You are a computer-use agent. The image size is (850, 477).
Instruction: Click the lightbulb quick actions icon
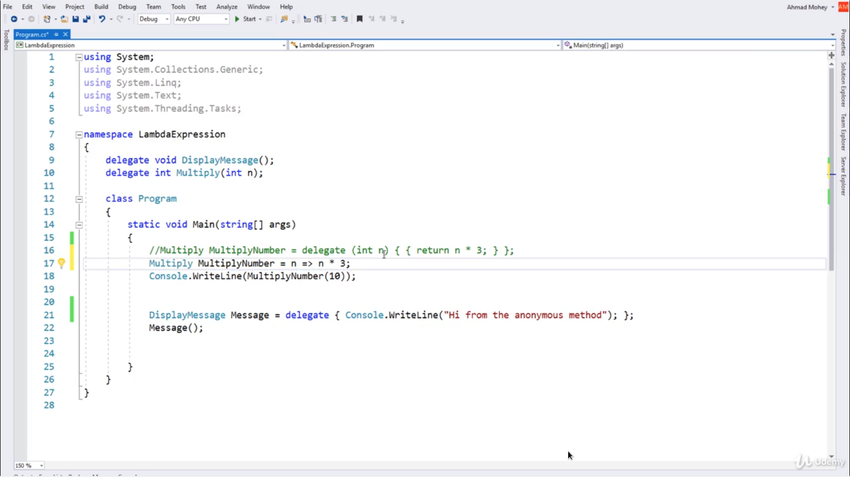tap(61, 263)
